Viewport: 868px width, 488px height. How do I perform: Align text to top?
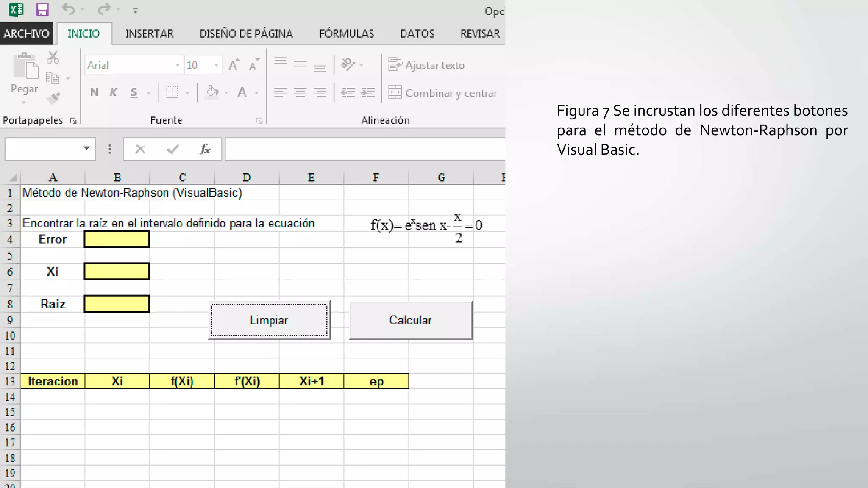(x=280, y=62)
